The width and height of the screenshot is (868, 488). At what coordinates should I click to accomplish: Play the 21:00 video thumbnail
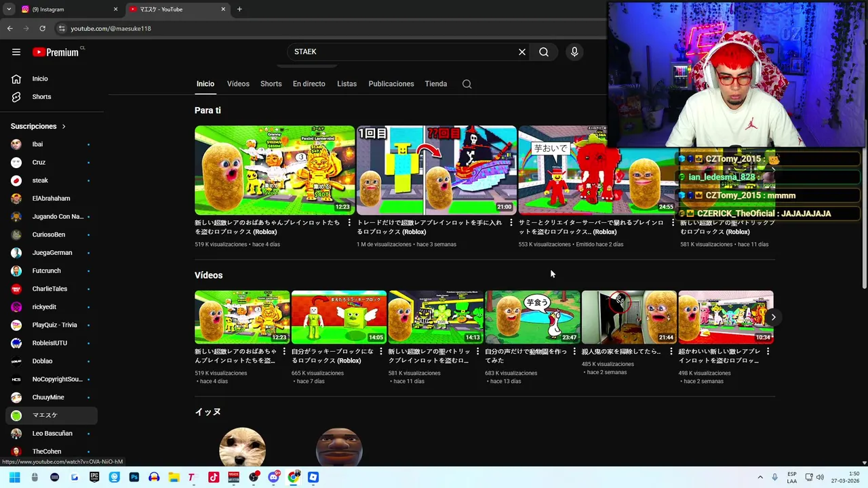436,170
